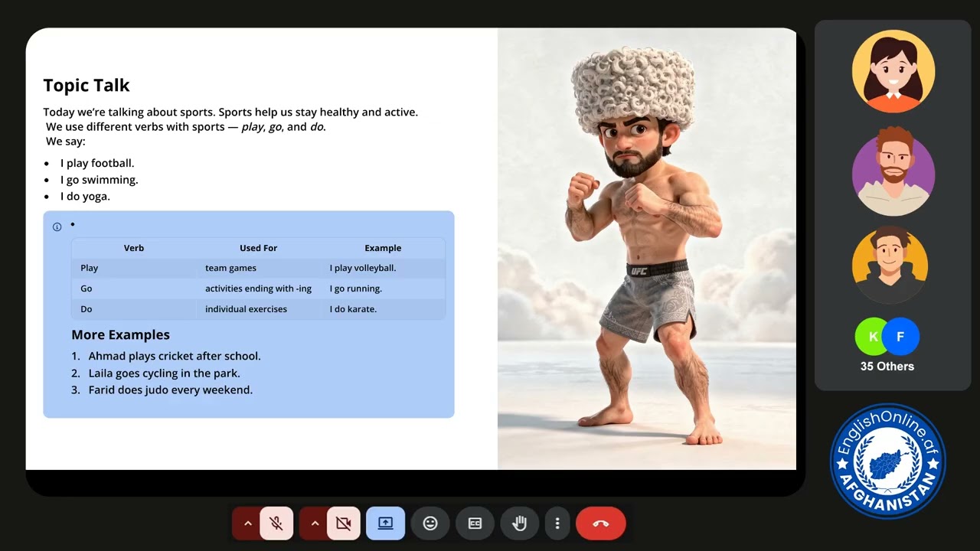This screenshot has height=551, width=980.
Task: Open the emoji reactions button
Action: tap(430, 523)
